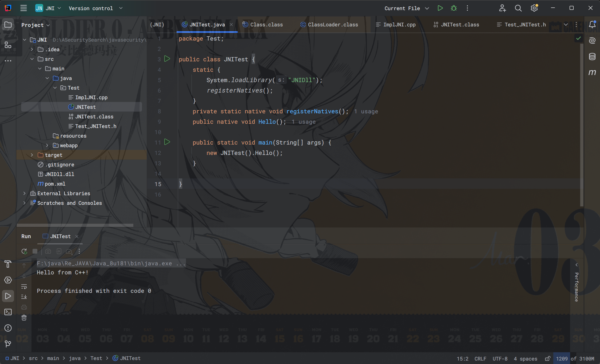The width and height of the screenshot is (600, 364).
Task: Collapse the JNI root project node
Action: (x=25, y=40)
